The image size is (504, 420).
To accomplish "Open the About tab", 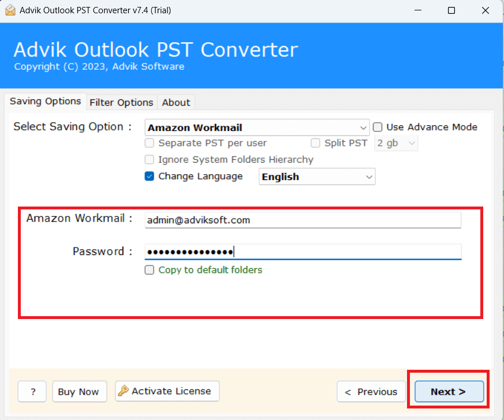I will coord(176,103).
